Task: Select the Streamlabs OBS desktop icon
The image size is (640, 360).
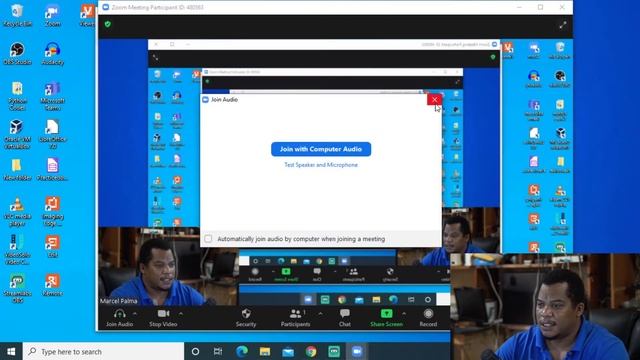Action: (17, 288)
